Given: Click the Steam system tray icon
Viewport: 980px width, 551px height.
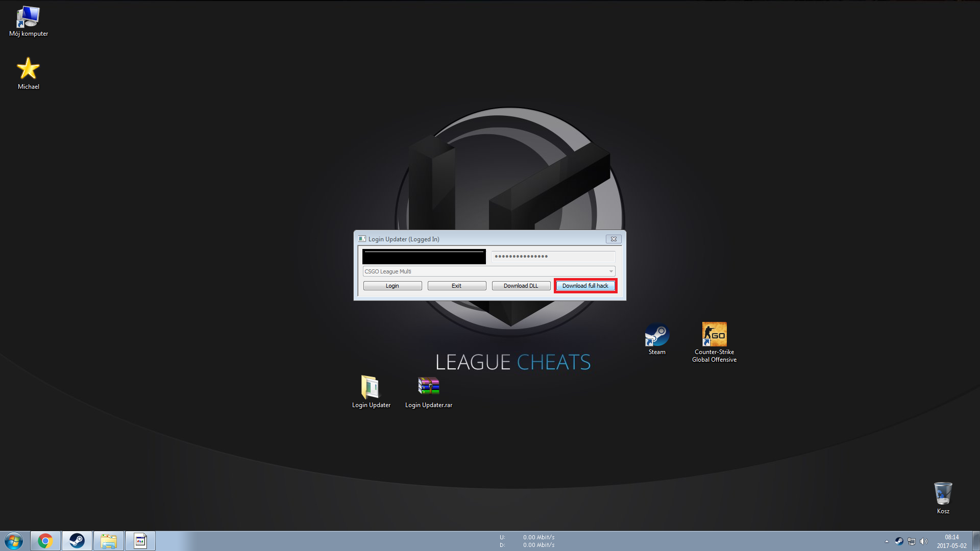Looking at the screenshot, I should 899,541.
